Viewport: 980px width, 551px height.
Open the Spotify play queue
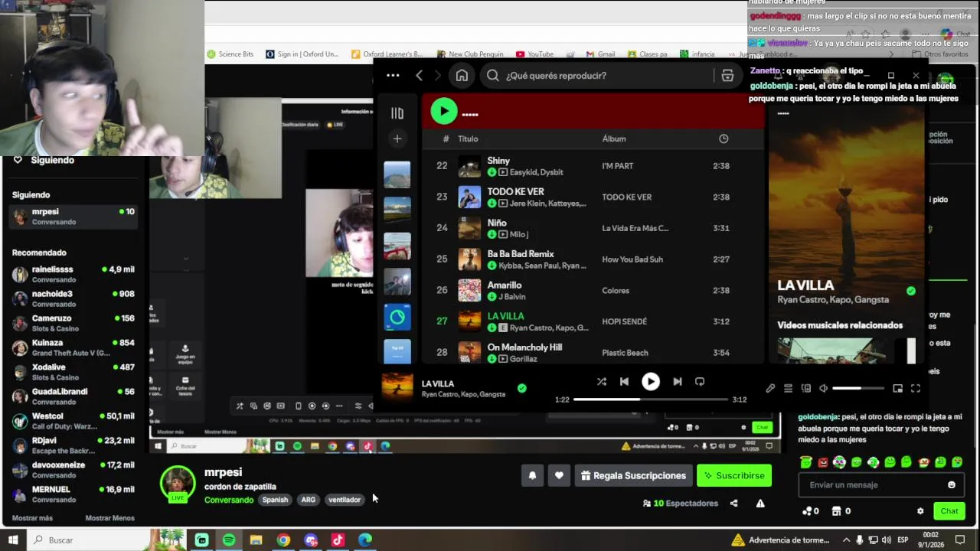pyautogui.click(x=788, y=388)
